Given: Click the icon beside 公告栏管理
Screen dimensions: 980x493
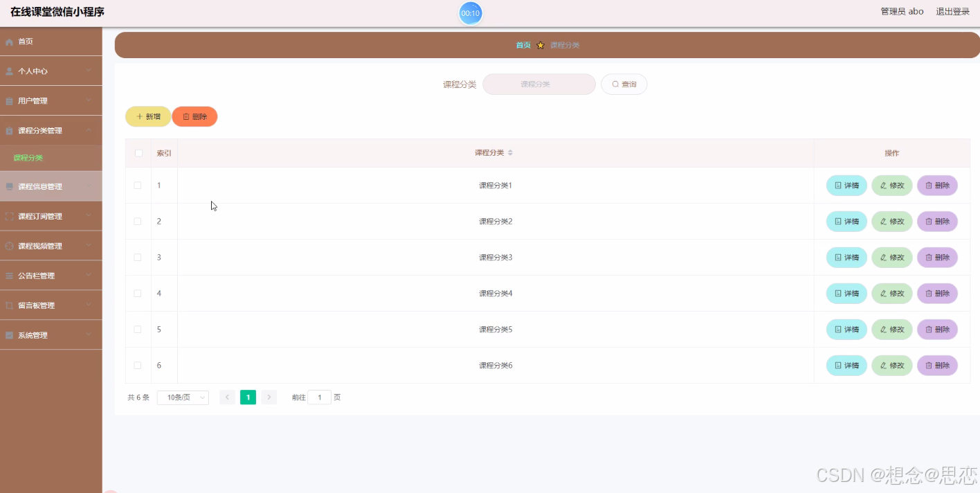Looking at the screenshot, I should click(9, 276).
